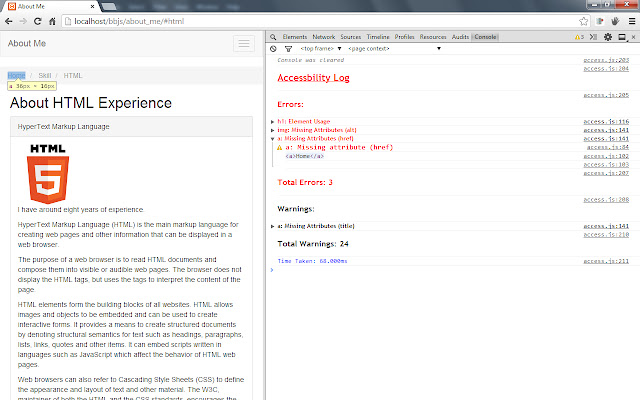The image size is (640, 400).
Task: Click the Skill breadcrumb link
Action: click(44, 76)
